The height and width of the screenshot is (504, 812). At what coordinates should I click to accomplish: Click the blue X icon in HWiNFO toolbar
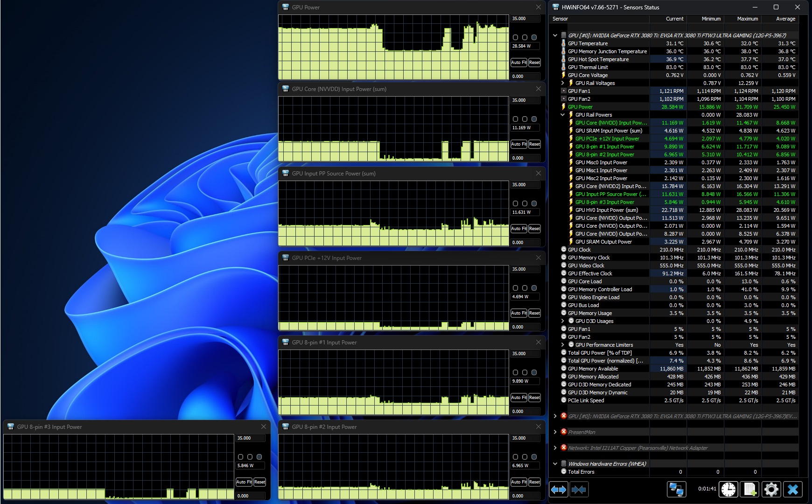[x=792, y=489]
